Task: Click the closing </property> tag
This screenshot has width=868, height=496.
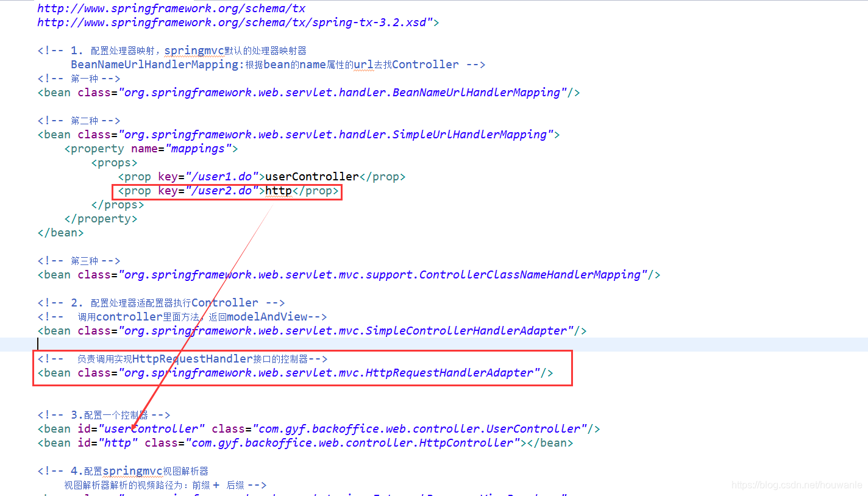Action: (x=101, y=219)
